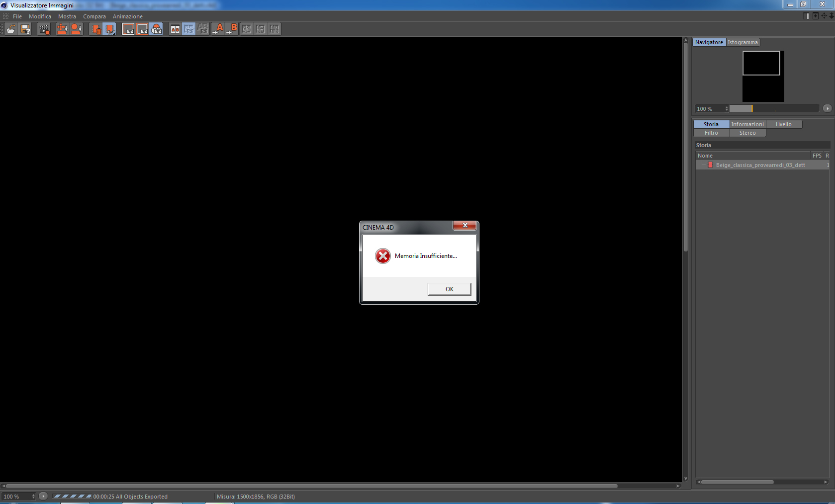Click the Open file folder icon
The height and width of the screenshot is (504, 835).
coord(11,29)
